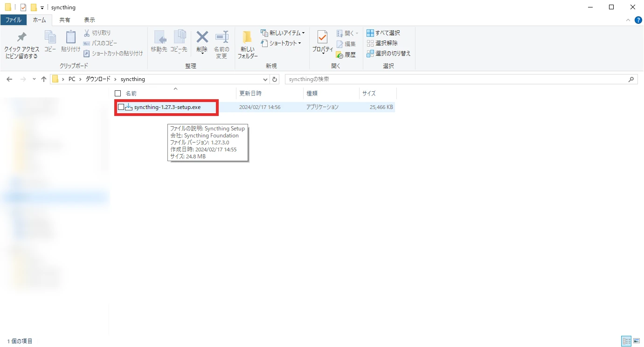This screenshot has width=644, height=347.
Task: Go forward with the right arrow
Action: click(x=23, y=79)
